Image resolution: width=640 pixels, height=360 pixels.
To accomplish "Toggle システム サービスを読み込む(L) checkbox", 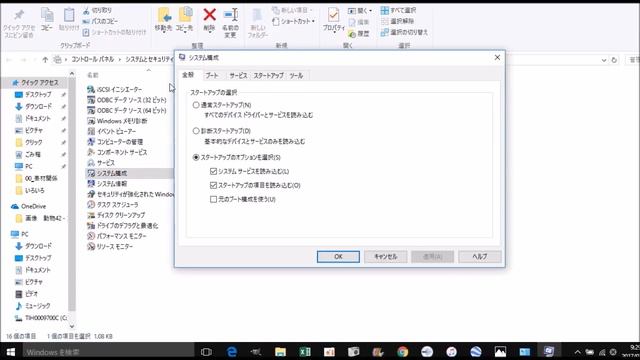I will [213, 171].
